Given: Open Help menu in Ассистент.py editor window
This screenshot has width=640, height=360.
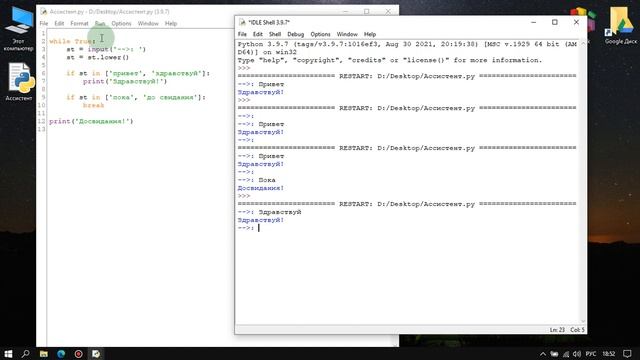Looking at the screenshot, I should point(171,23).
